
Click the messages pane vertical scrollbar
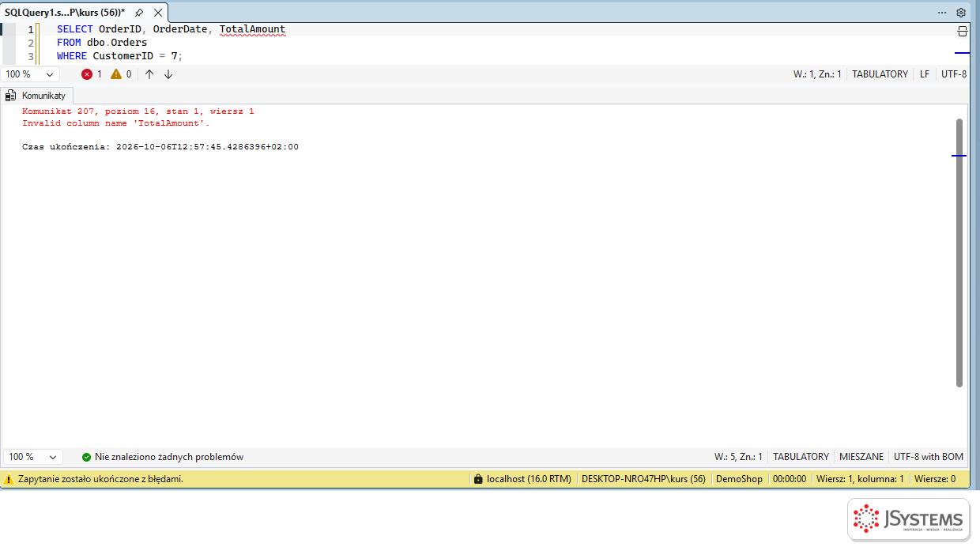tap(959, 253)
